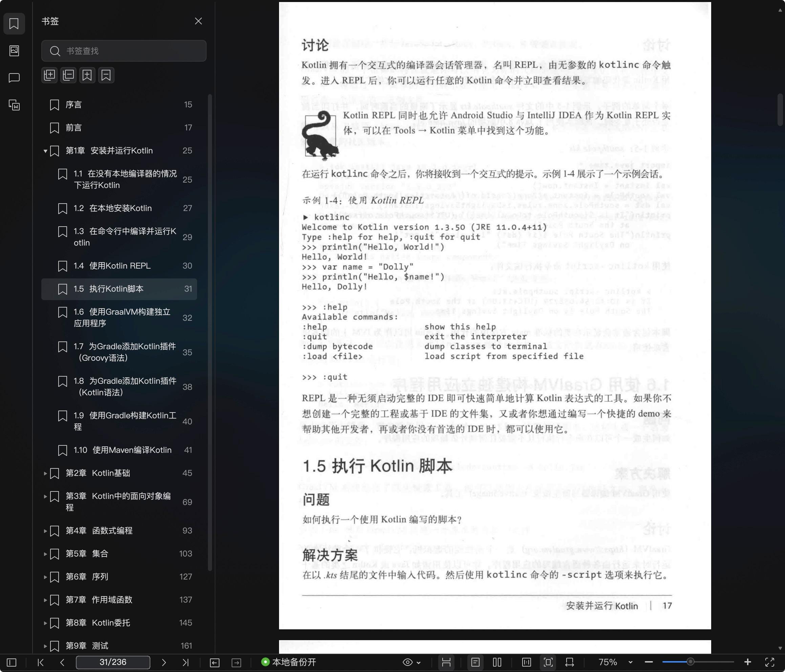Screen dimensions: 785x672
Task: Go to 1.3 在命令行中编译并运行Kotlin
Action: pos(119,237)
